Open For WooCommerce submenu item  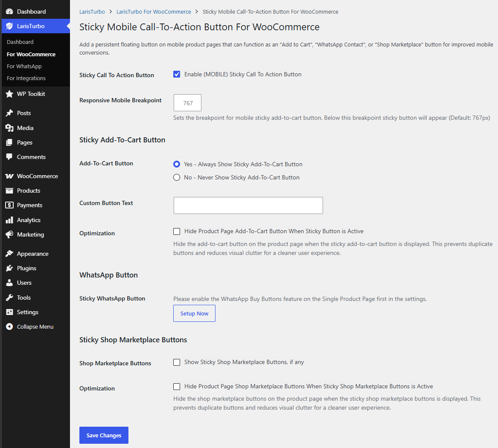tap(31, 54)
